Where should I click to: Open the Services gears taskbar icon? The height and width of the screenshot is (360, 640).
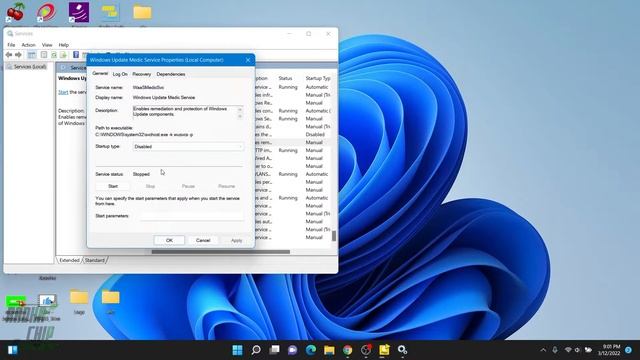coord(402,350)
